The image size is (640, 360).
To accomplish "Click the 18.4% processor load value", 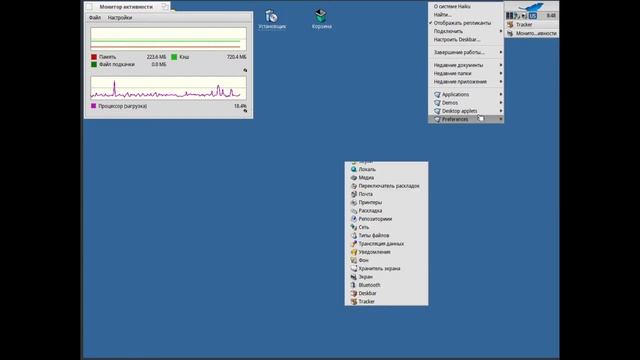I will 240,106.
